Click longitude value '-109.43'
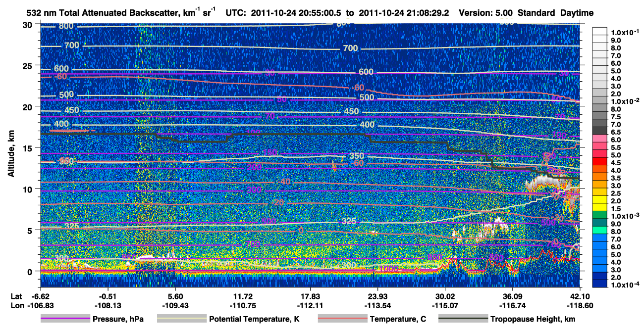644x330 pixels. pyautogui.click(x=175, y=305)
